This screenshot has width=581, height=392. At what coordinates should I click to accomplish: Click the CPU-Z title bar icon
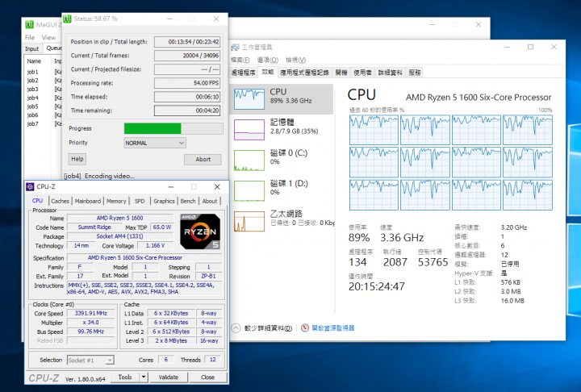point(30,187)
